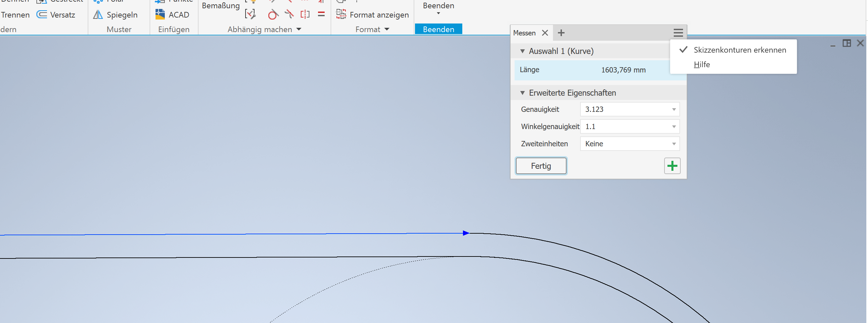The width and height of the screenshot is (868, 323).
Task: Open the Muster panel label
Action: coord(119,29)
